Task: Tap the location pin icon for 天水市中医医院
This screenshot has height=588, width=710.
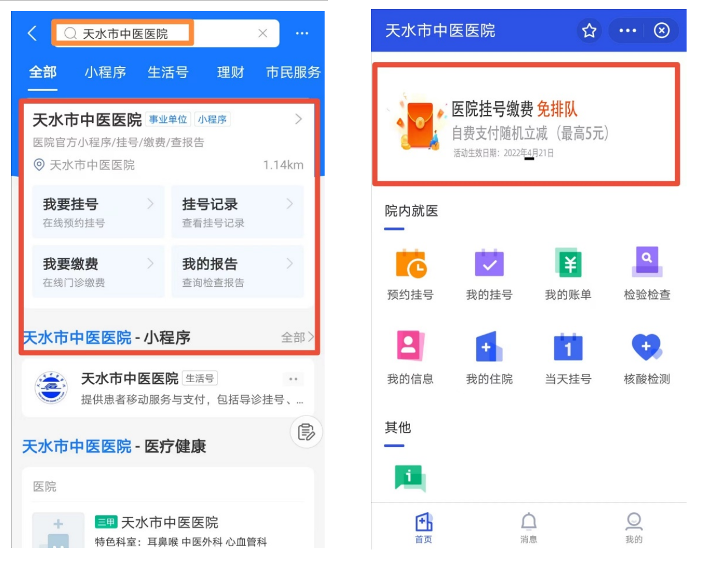Action: (39, 165)
